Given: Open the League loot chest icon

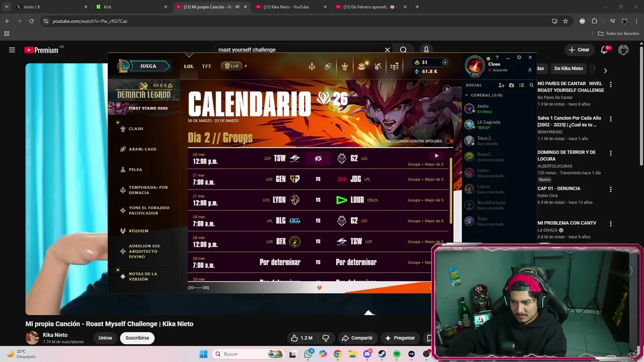Looking at the screenshot, I should click(x=361, y=66).
